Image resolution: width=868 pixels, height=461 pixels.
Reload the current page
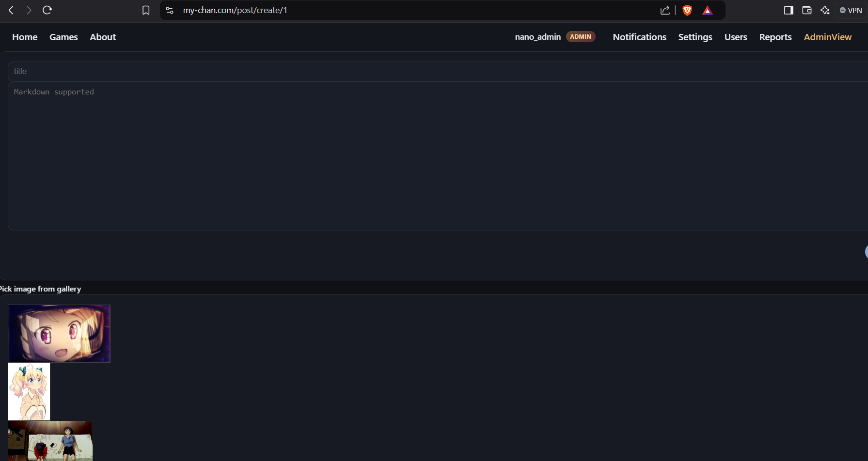pyautogui.click(x=47, y=10)
